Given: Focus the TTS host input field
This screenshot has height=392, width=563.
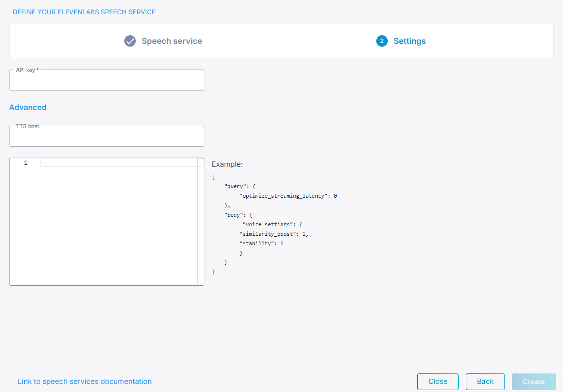Looking at the screenshot, I should [107, 138].
